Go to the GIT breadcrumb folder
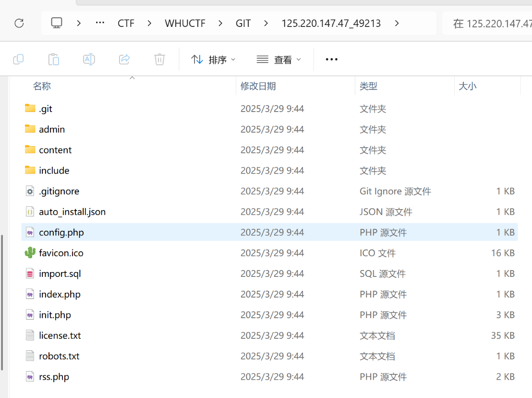This screenshot has height=398, width=532. click(x=243, y=23)
